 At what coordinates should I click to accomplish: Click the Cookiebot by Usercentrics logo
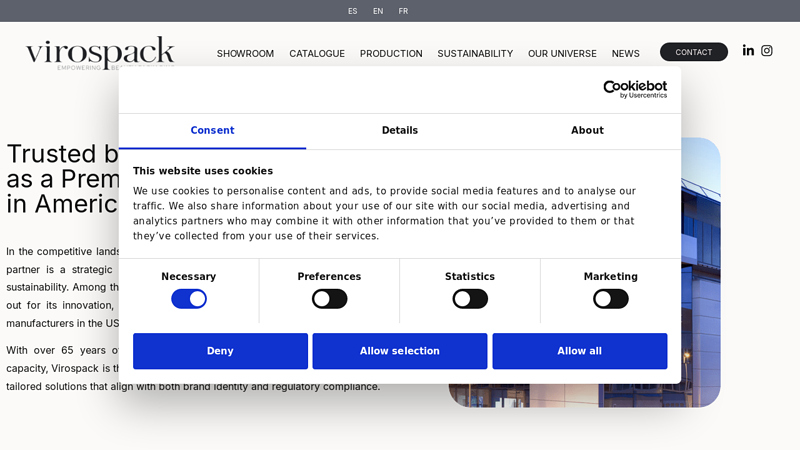click(635, 90)
